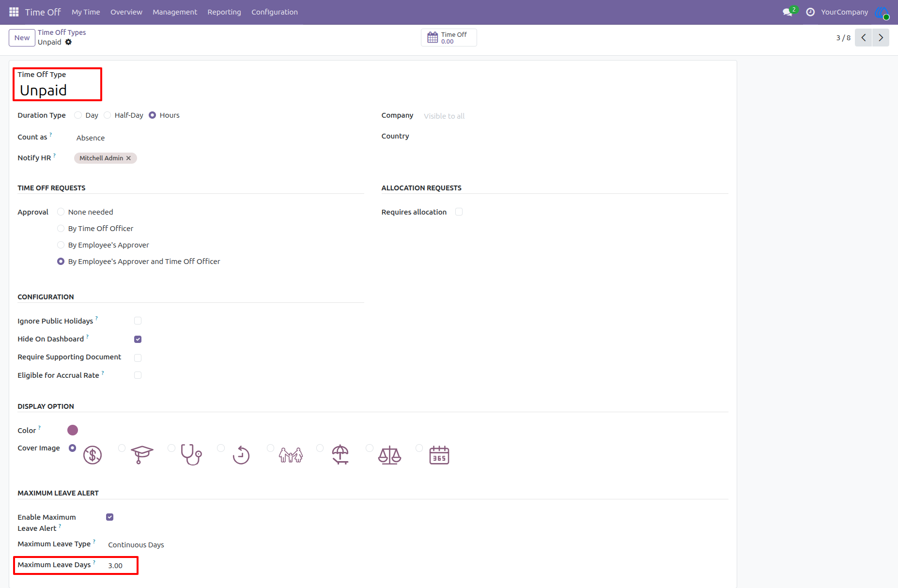This screenshot has height=588, width=898.
Task: Uncheck Hide On Dashboard checkbox
Action: click(138, 339)
